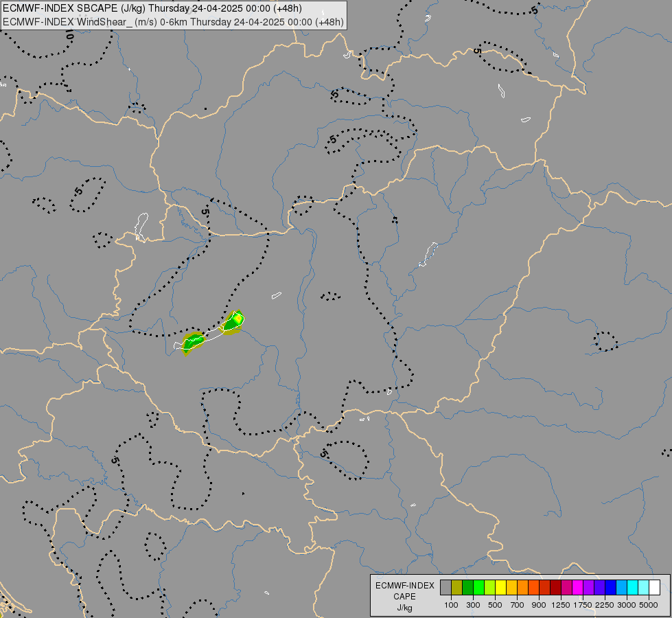Click the legend value 1750
672x618 pixels.
(x=583, y=605)
